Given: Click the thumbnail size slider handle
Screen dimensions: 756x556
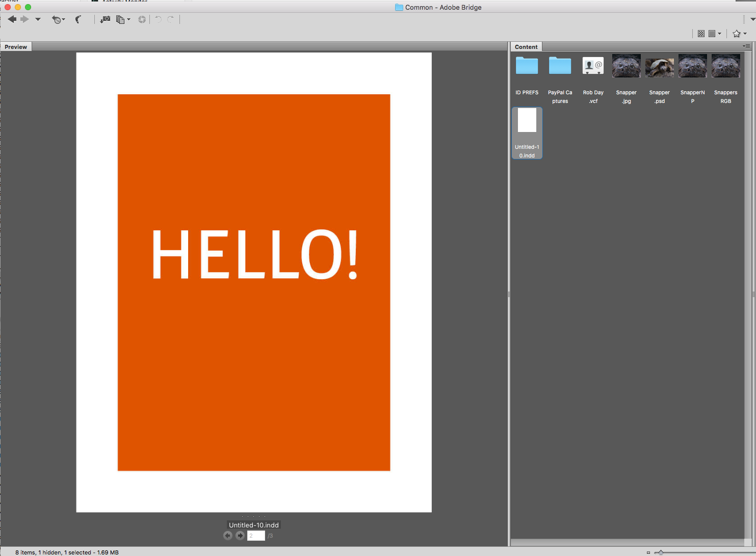Looking at the screenshot, I should (661, 552).
